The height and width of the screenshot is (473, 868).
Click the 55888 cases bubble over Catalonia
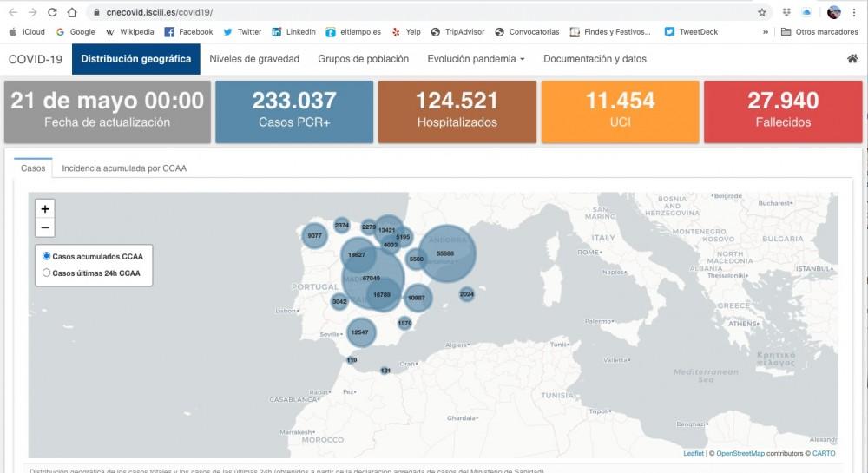(x=446, y=253)
